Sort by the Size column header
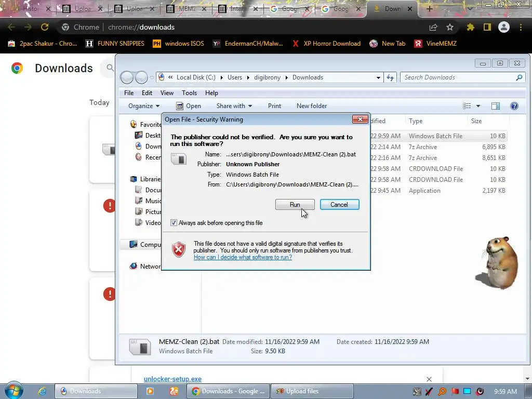 [488, 121]
